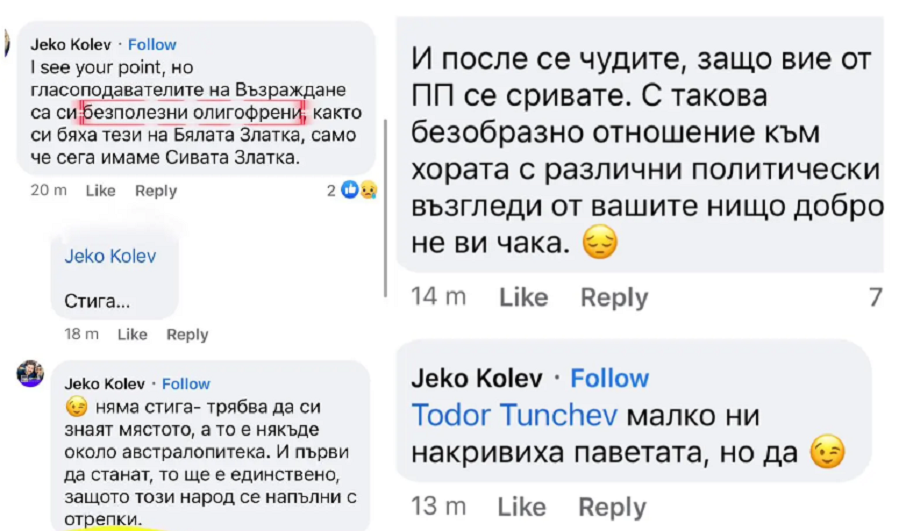906x531 pixels.
Task: Like the 'Стига...' comment
Action: pyautogui.click(x=132, y=334)
